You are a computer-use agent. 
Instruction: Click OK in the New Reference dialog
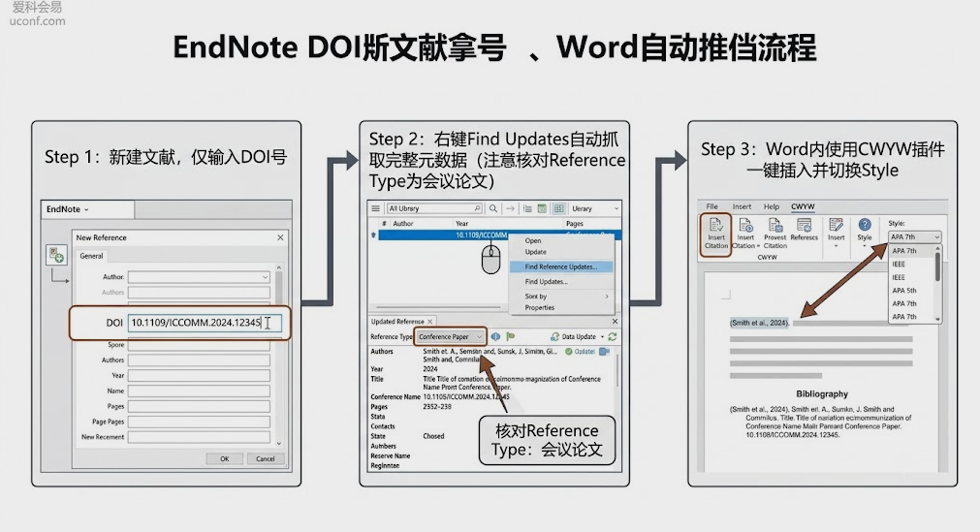pos(224,459)
